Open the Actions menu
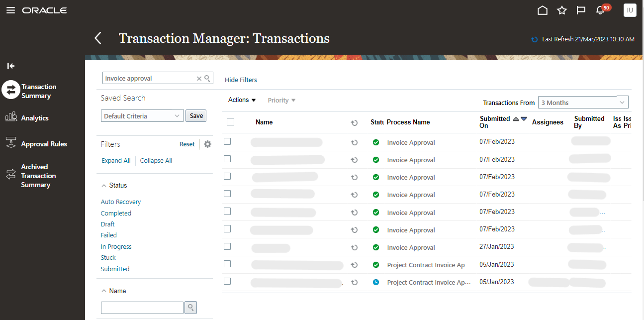Viewport: 644px width, 320px height. point(241,100)
